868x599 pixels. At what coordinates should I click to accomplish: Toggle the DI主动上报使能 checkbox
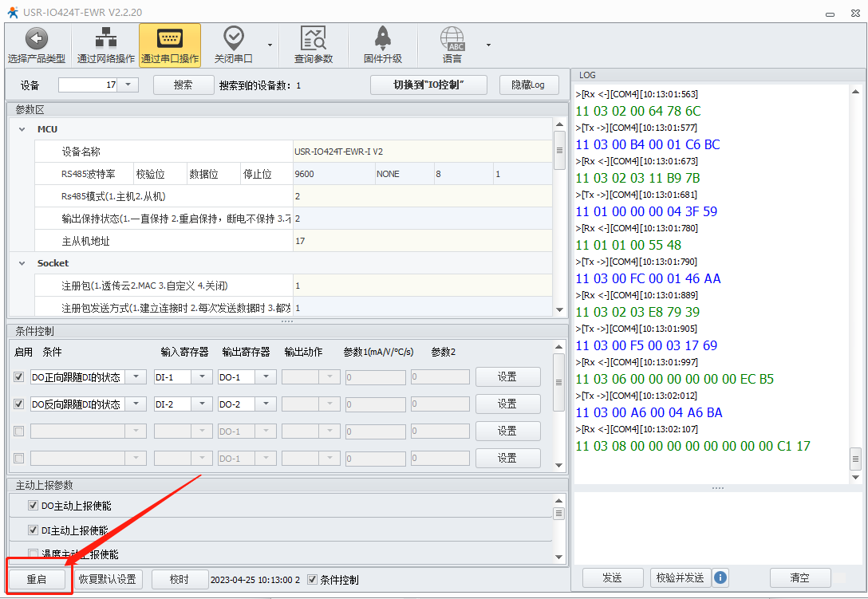(34, 530)
